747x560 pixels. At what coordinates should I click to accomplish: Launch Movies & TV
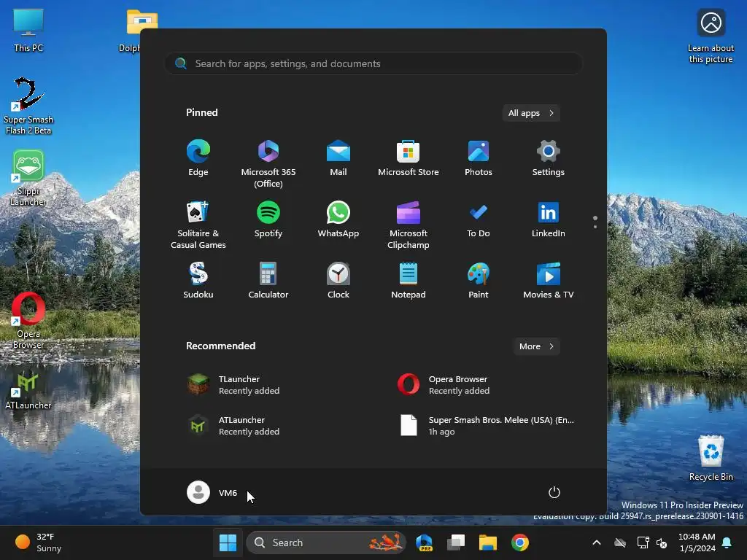pyautogui.click(x=549, y=281)
